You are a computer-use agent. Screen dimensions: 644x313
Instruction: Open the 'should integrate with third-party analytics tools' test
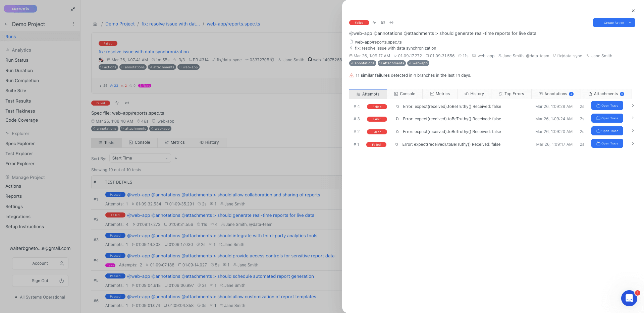tap(222, 236)
